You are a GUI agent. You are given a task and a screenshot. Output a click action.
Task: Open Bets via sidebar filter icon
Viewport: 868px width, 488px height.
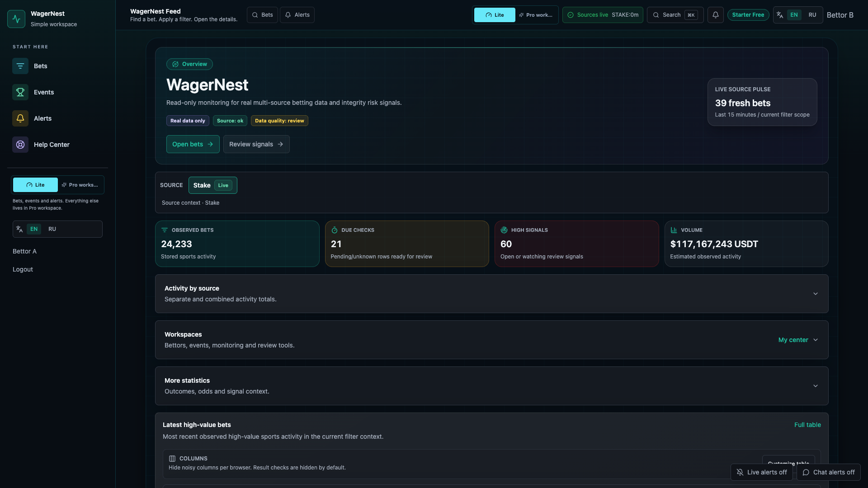[x=20, y=66]
